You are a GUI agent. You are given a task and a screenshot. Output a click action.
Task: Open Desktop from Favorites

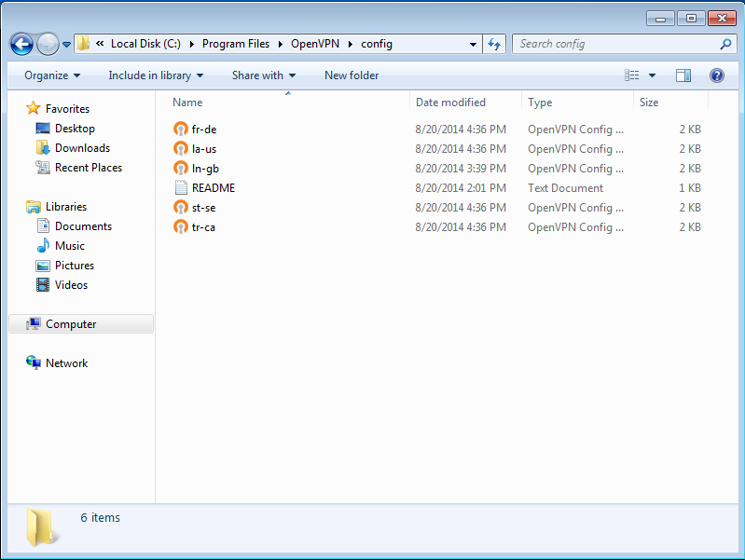(75, 129)
